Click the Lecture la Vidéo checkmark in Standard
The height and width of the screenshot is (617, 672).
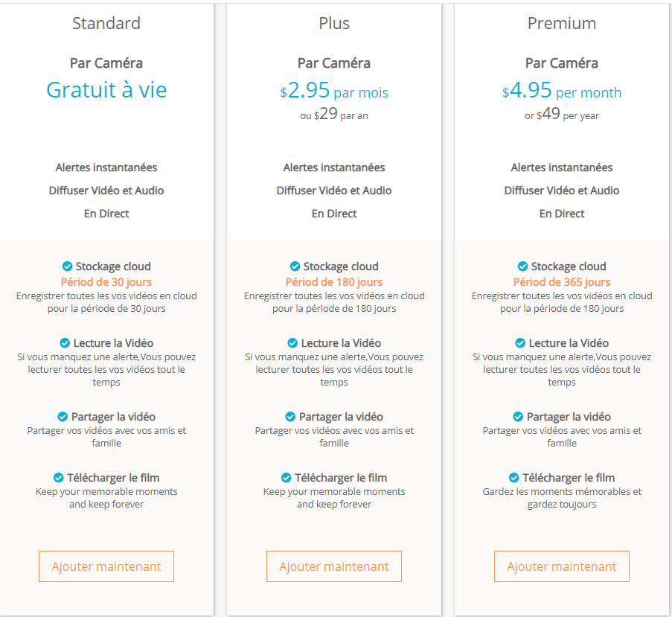(65, 343)
